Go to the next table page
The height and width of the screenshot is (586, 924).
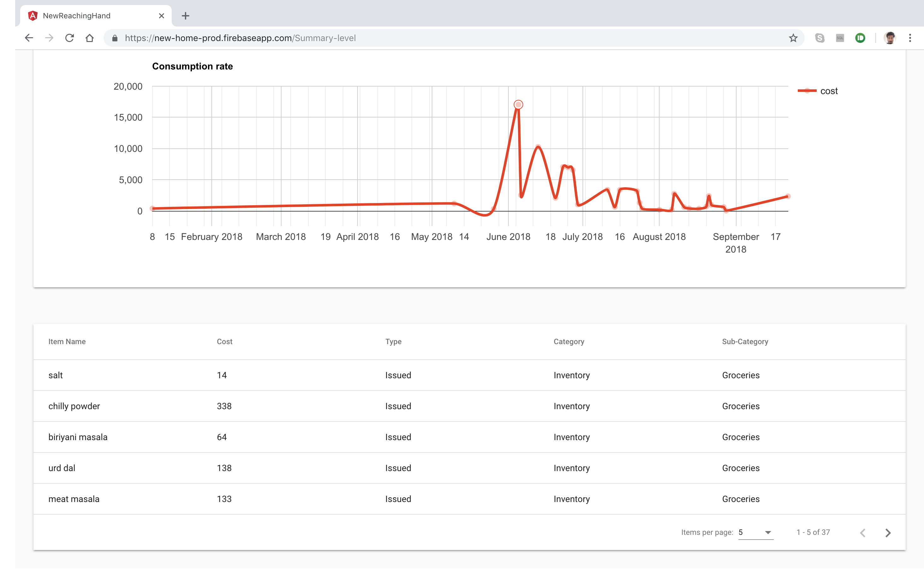click(888, 533)
